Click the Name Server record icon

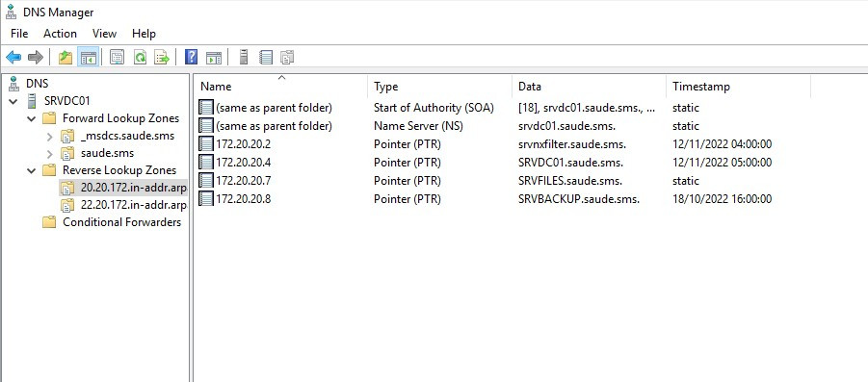tap(206, 125)
